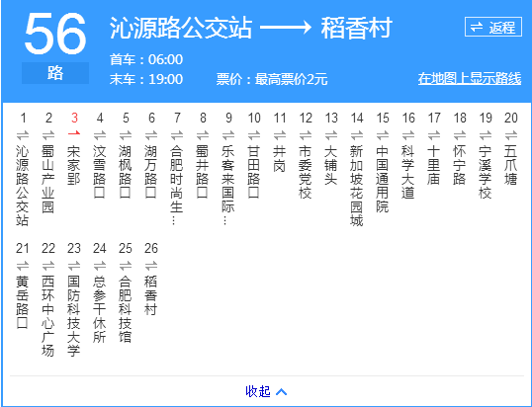The height and width of the screenshot is (407, 532).
Task: Click transfer icon above 市委党校 stop
Action: [x=306, y=135]
